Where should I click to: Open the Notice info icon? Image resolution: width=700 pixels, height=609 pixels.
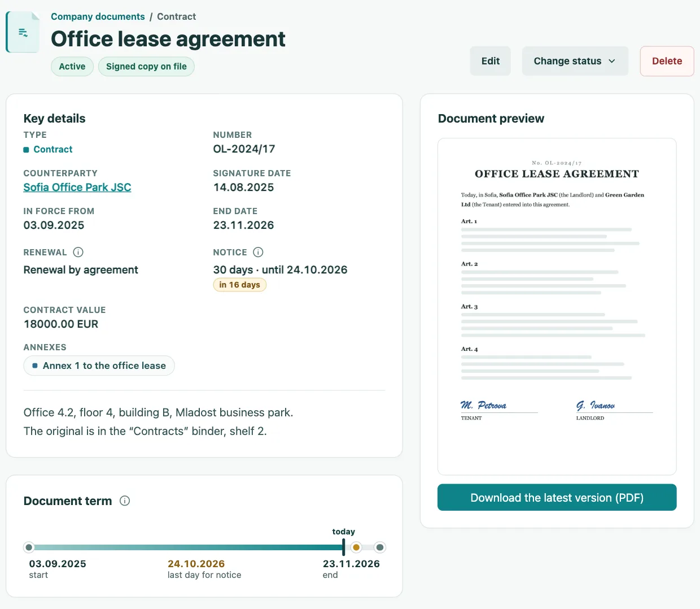pos(258,252)
